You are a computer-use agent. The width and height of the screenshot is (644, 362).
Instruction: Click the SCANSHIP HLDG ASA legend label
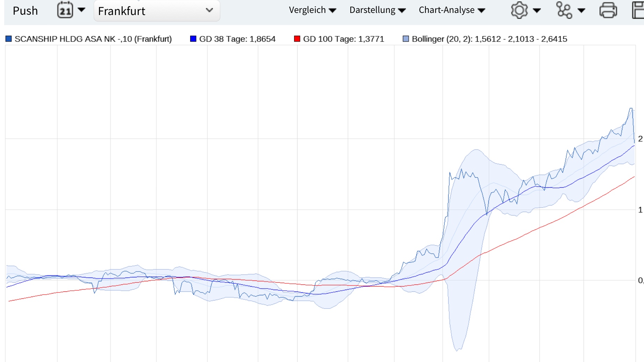coord(93,39)
